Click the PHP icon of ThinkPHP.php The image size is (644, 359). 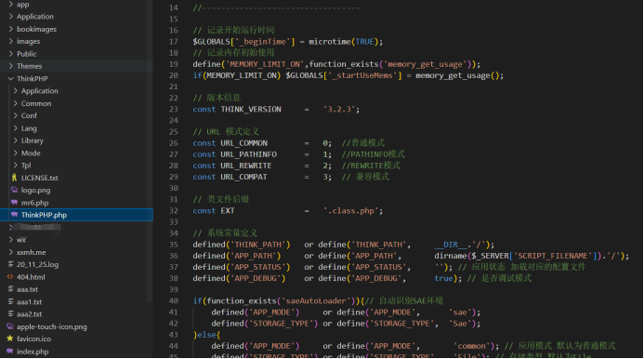click(x=14, y=215)
